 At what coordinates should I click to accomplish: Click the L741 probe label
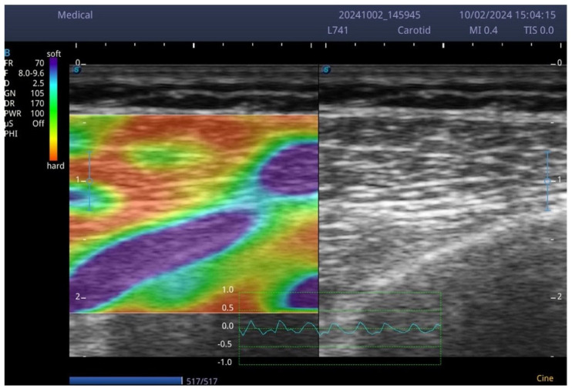[338, 30]
